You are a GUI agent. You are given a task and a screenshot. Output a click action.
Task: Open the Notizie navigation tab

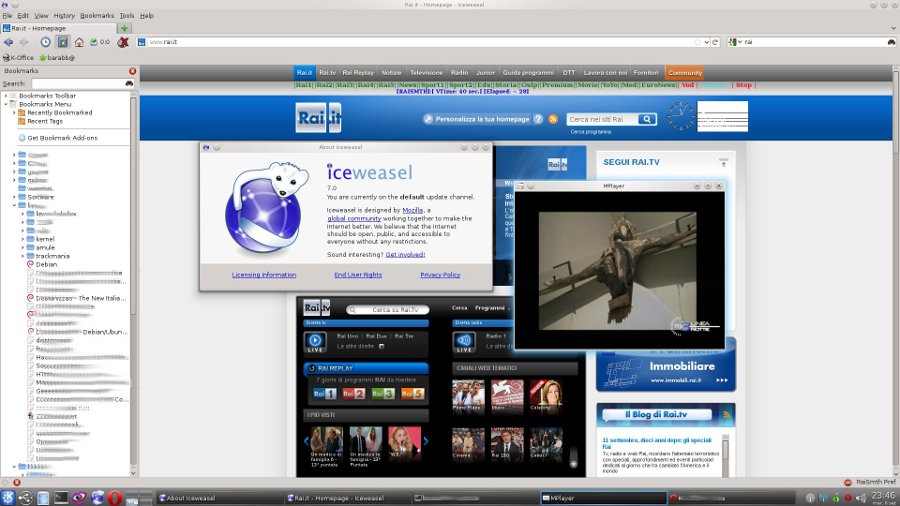[391, 73]
